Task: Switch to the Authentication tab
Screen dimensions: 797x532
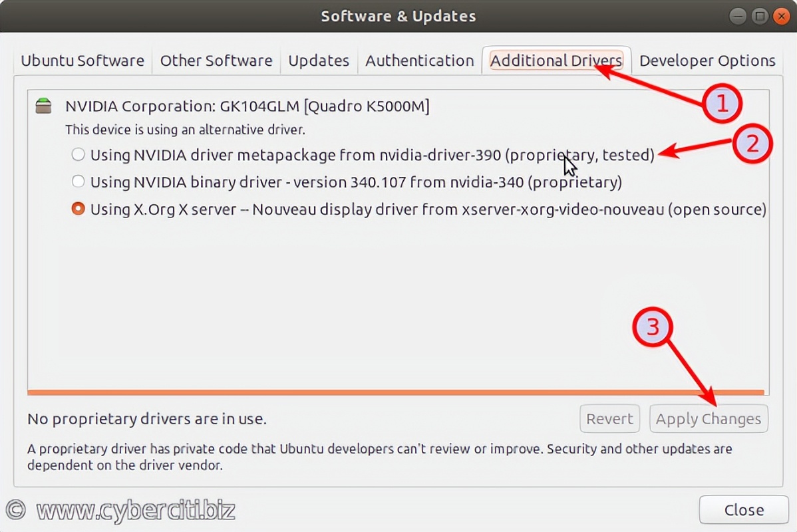Action: [419, 61]
